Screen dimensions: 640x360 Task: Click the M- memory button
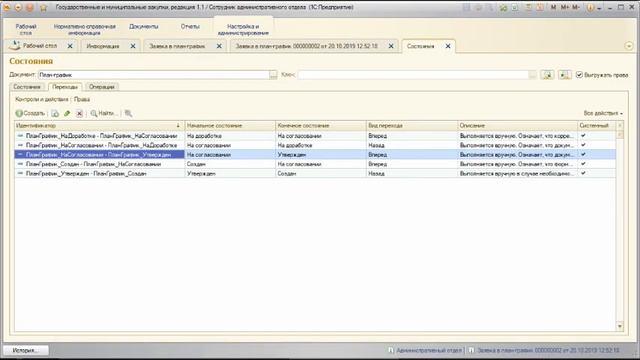576,7
